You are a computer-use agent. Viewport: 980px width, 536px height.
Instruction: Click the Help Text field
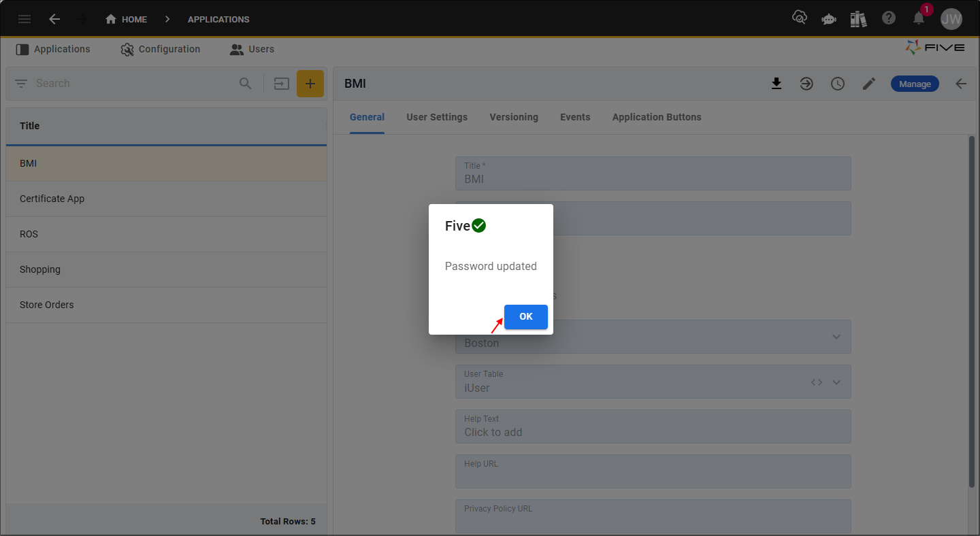tap(653, 426)
